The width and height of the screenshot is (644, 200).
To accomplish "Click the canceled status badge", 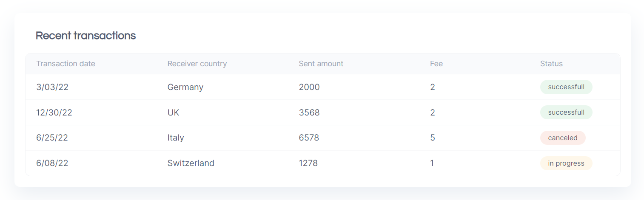I will 563,138.
